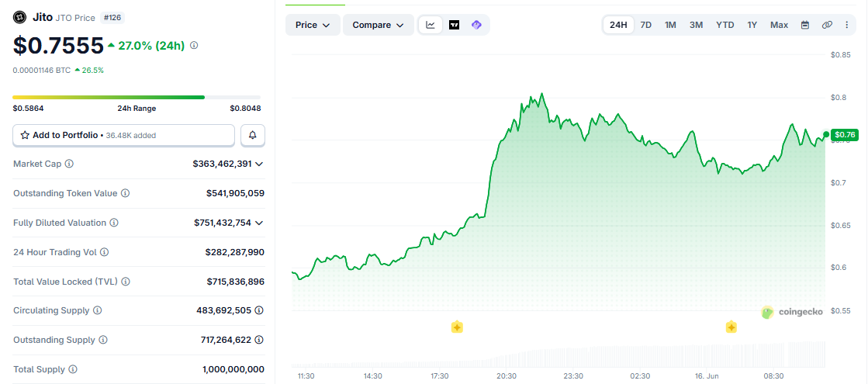Select the 1M time range

670,25
